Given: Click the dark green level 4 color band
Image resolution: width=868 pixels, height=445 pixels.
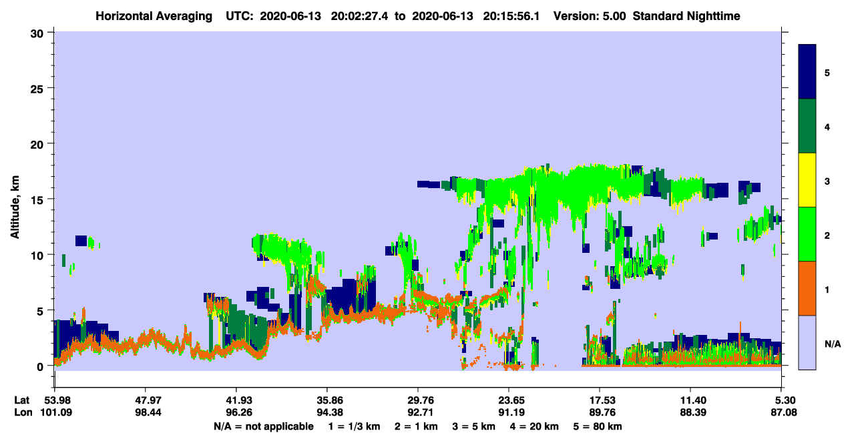Looking at the screenshot, I should 807,126.
